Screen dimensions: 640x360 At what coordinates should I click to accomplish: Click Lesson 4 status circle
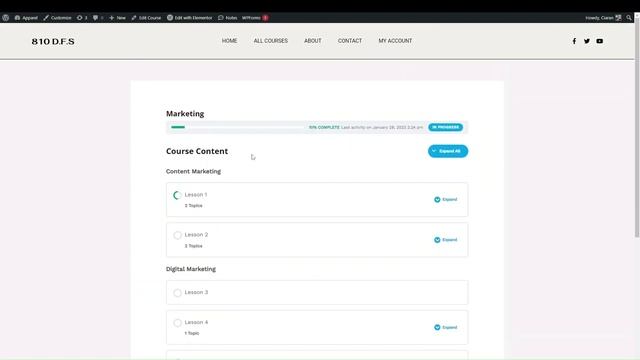click(x=177, y=323)
